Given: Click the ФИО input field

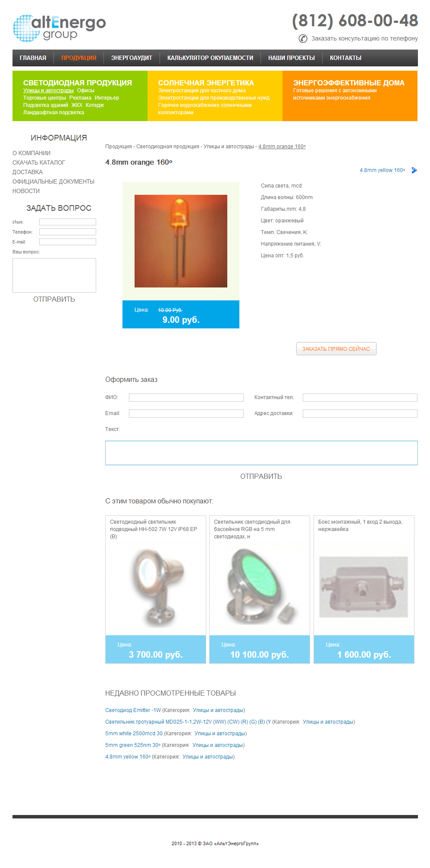Looking at the screenshot, I should coord(186,397).
